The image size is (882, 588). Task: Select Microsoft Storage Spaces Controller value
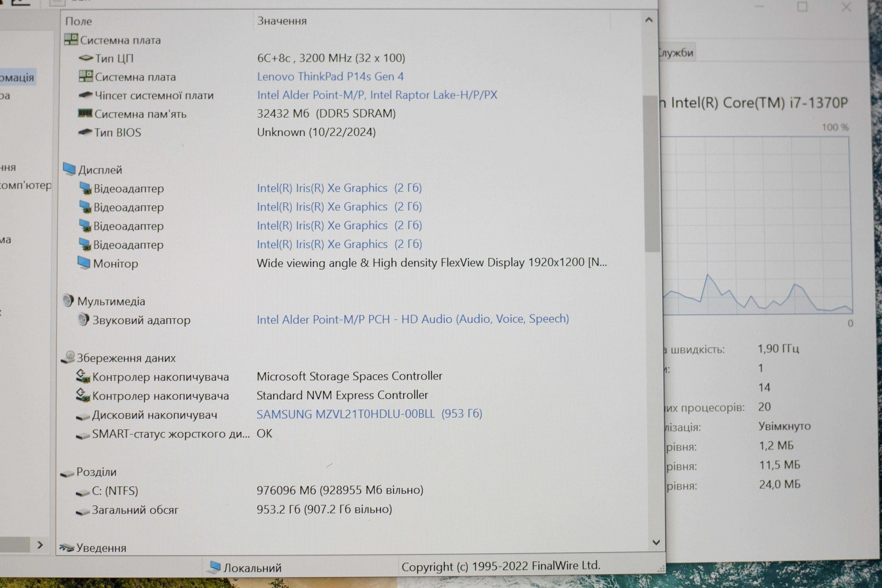(349, 376)
